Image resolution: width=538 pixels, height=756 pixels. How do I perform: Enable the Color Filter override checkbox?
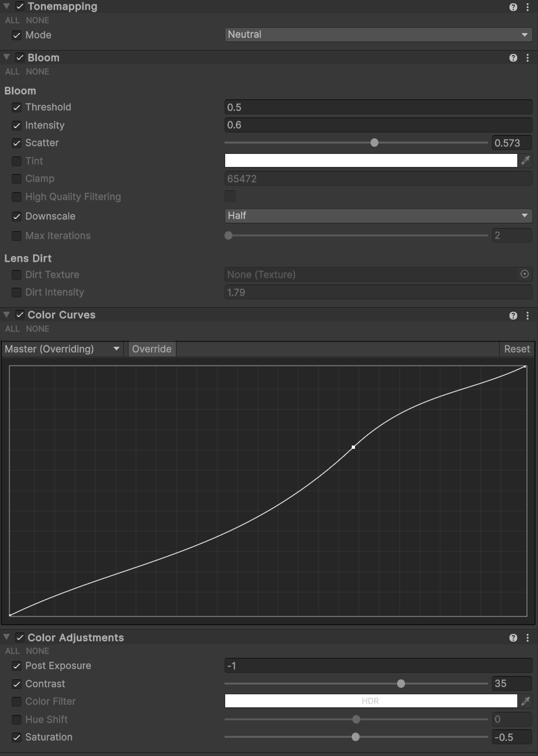pyautogui.click(x=16, y=701)
